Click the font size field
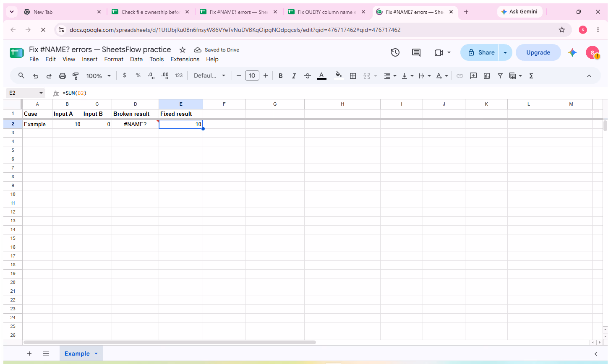Image resolution: width=611 pixels, height=364 pixels. (252, 76)
